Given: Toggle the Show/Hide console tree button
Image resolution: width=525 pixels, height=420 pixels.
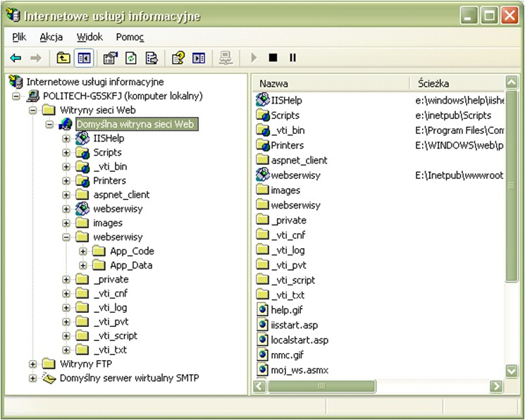Looking at the screenshot, I should [x=84, y=58].
